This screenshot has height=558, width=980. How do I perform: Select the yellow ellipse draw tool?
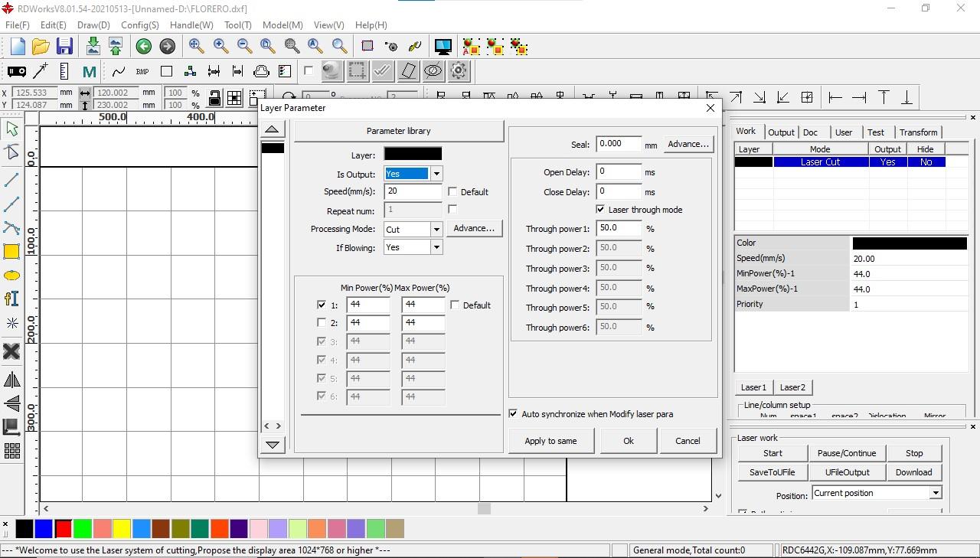click(11, 275)
